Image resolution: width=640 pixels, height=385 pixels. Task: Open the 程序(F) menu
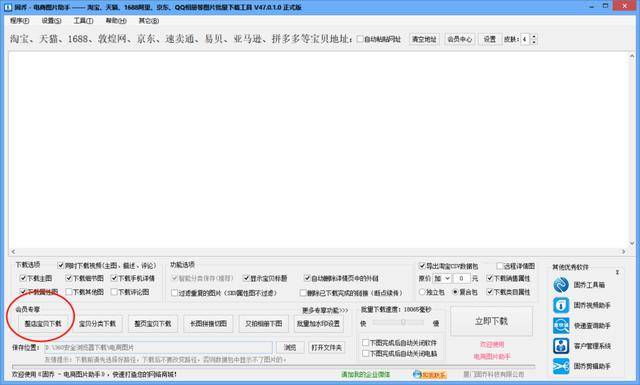pos(20,20)
